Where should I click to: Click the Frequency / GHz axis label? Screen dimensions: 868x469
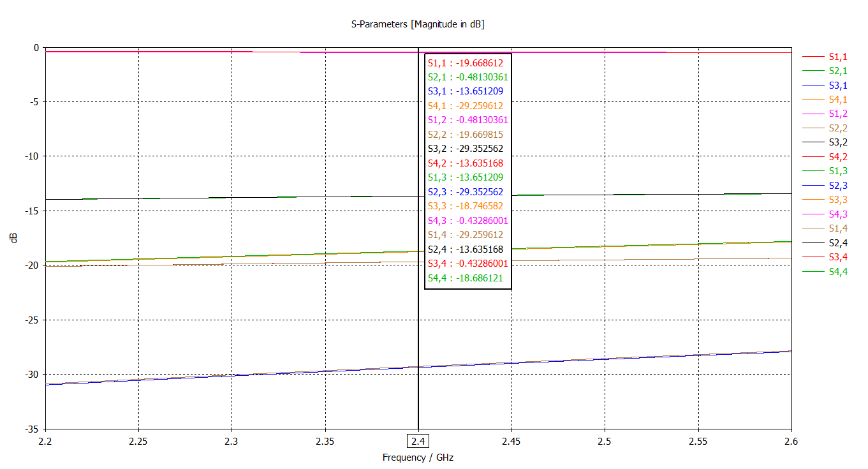tap(418, 458)
